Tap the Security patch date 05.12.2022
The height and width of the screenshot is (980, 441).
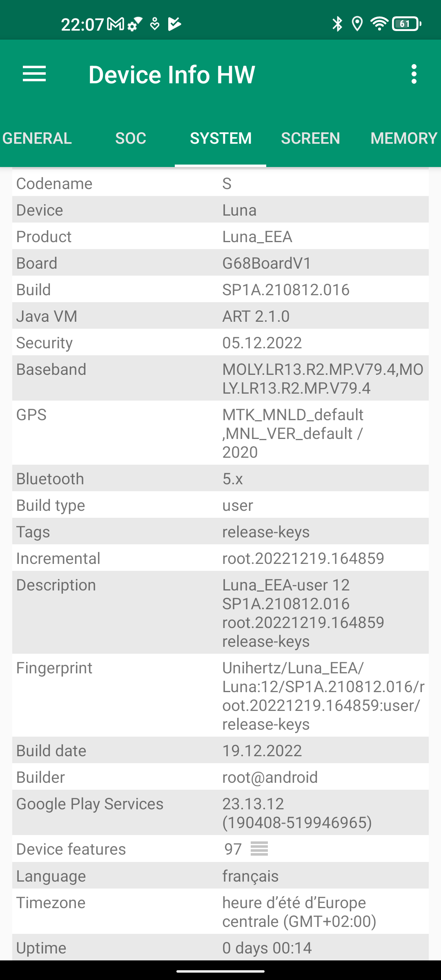(262, 343)
